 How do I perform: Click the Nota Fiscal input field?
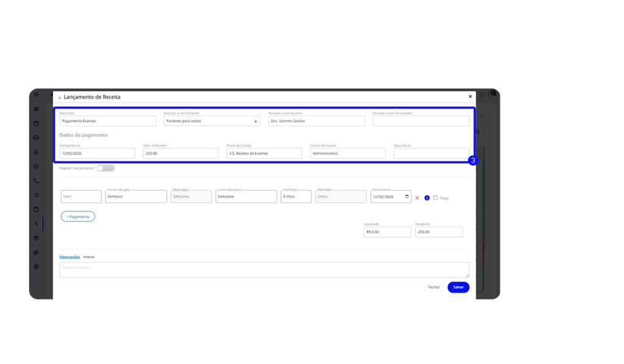pos(431,153)
